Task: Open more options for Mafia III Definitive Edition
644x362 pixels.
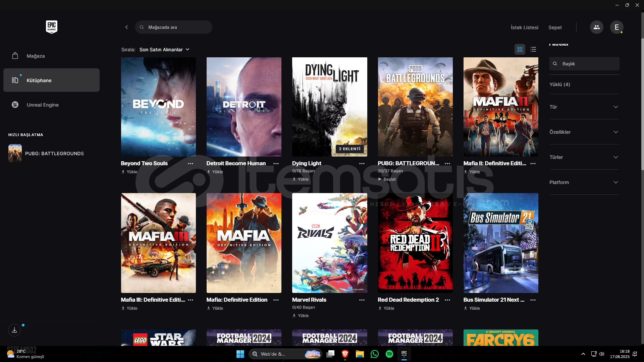Action: 191,300
